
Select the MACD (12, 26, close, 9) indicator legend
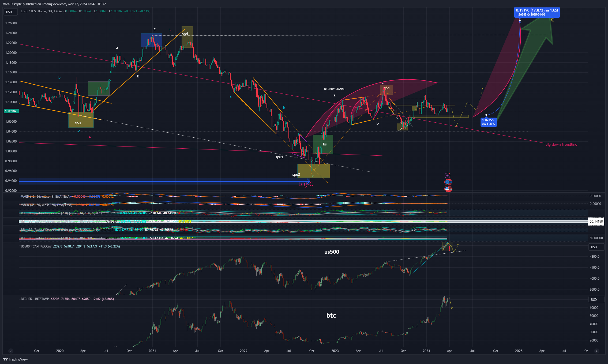[x=46, y=197]
